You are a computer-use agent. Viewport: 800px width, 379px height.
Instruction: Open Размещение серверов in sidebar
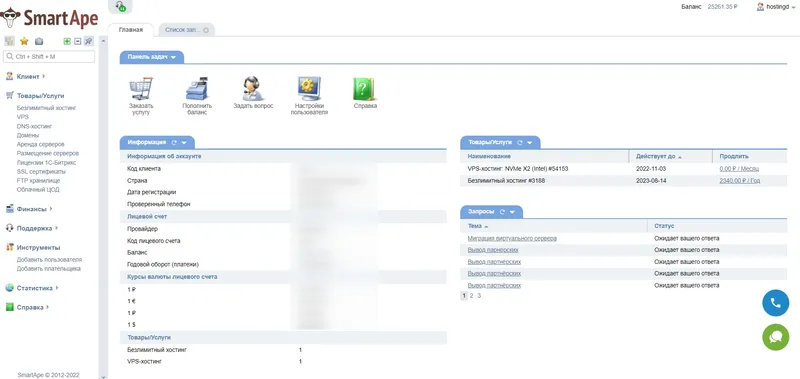[x=47, y=154]
